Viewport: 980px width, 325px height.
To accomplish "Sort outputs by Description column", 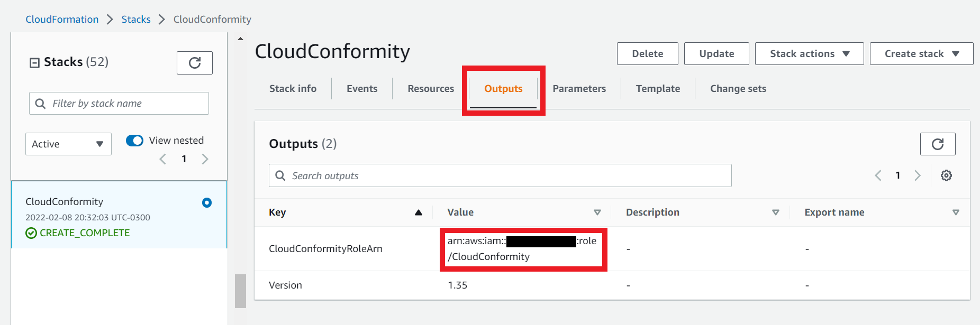I will pyautogui.click(x=776, y=212).
